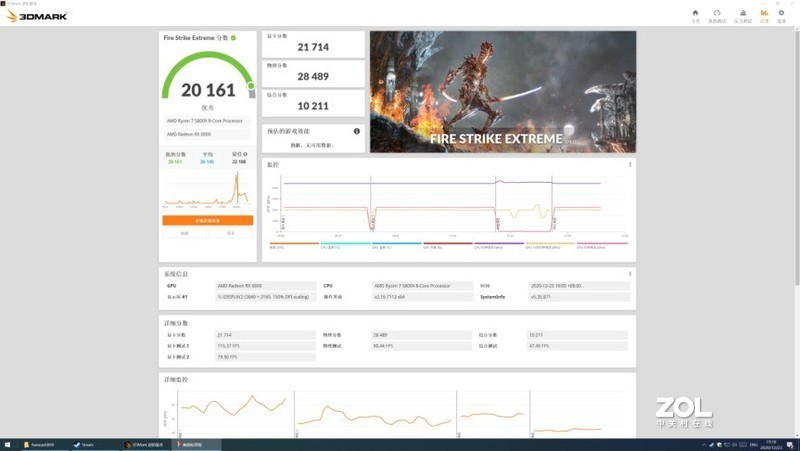Click the green validation checkmark beside Fire Strike Extreme

pyautogui.click(x=233, y=38)
